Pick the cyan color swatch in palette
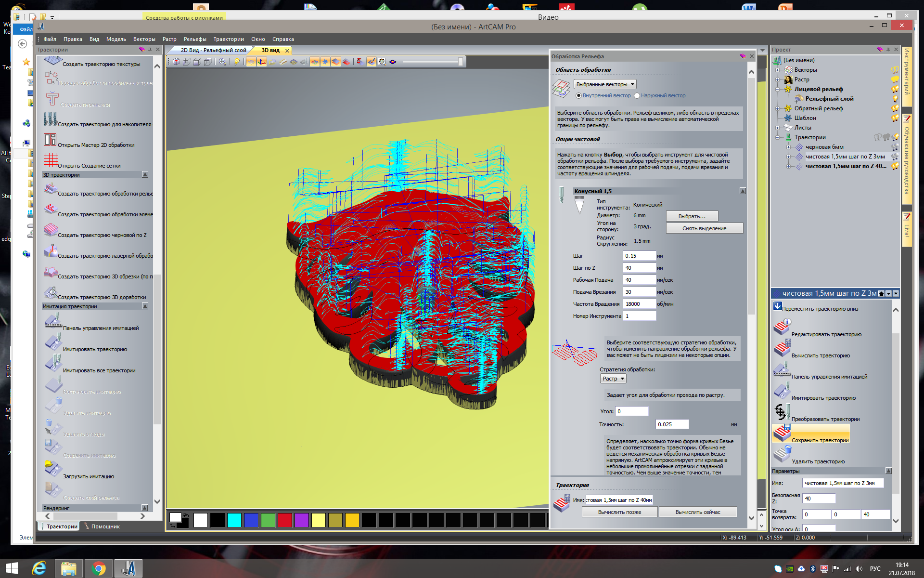This screenshot has width=924, height=578. [234, 520]
